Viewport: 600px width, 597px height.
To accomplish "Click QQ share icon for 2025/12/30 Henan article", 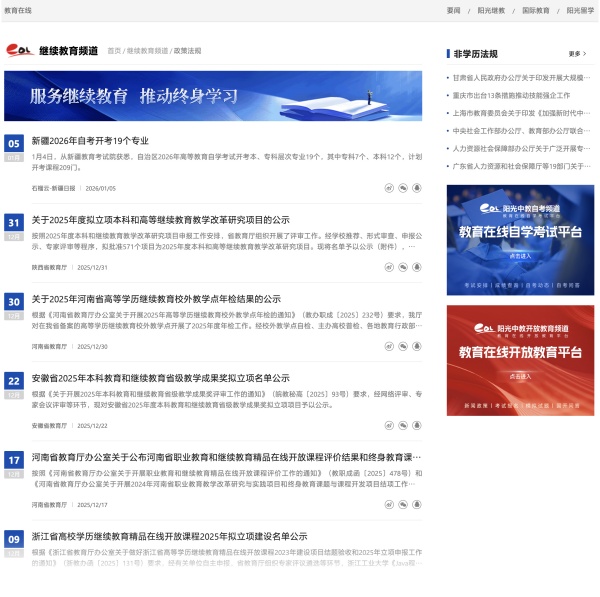I will point(417,346).
